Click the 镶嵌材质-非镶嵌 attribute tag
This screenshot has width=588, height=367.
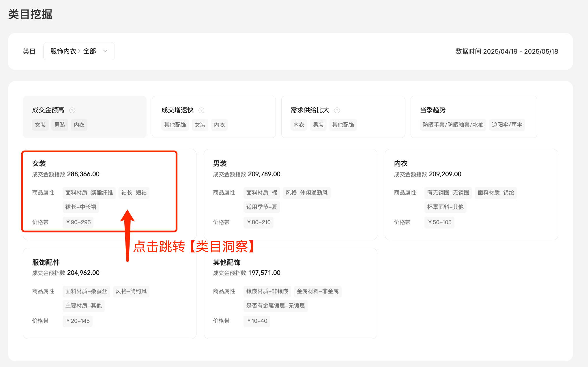click(267, 291)
